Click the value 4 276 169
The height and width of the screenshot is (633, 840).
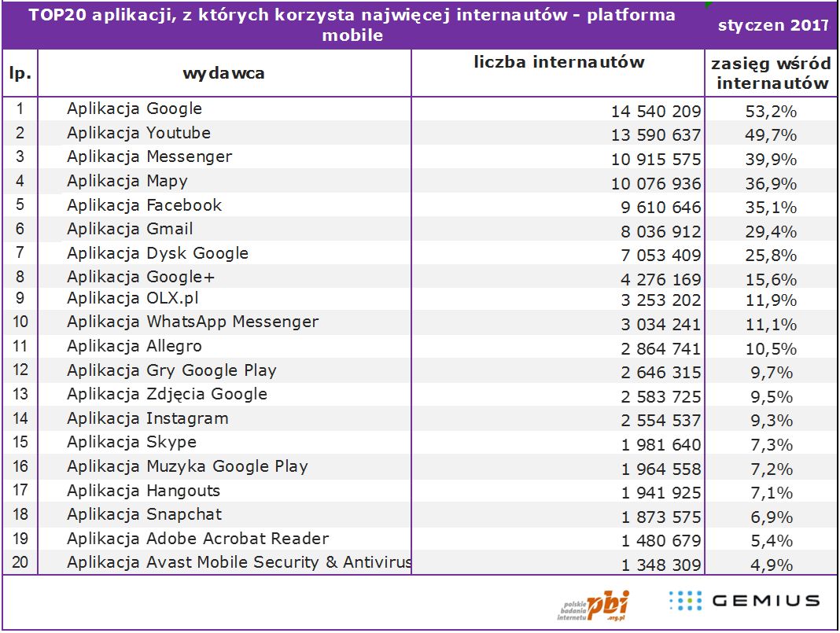[661, 280]
